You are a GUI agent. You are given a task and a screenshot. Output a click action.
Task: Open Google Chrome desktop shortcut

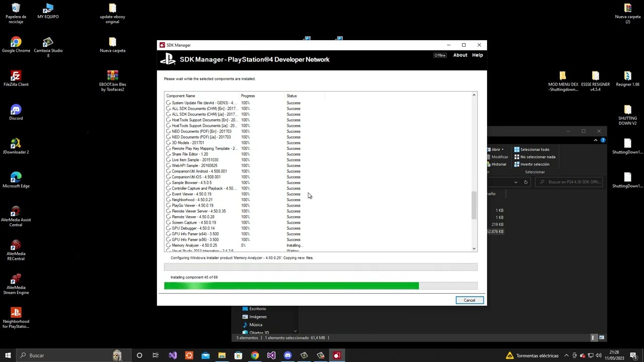pos(16,45)
